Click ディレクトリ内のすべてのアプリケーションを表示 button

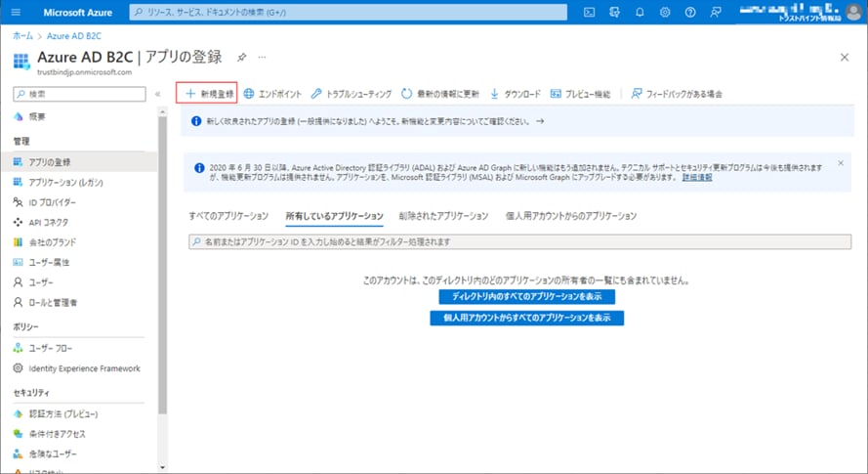point(526,296)
